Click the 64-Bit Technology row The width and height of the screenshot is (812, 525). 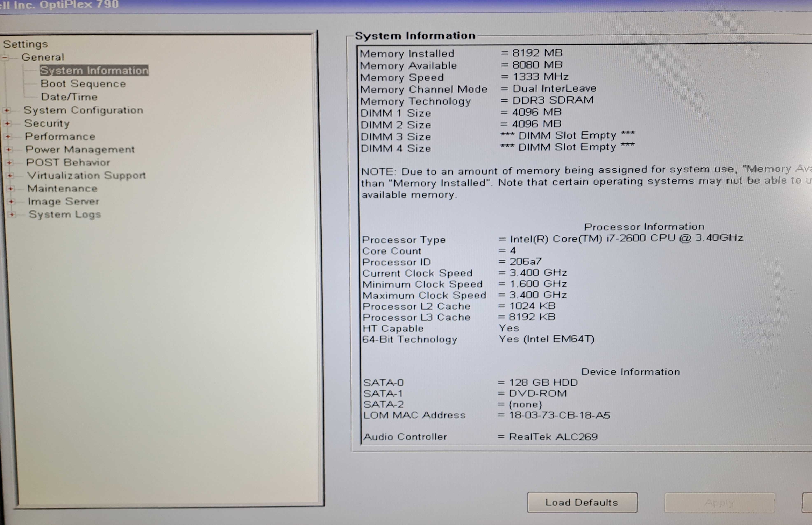[478, 340]
